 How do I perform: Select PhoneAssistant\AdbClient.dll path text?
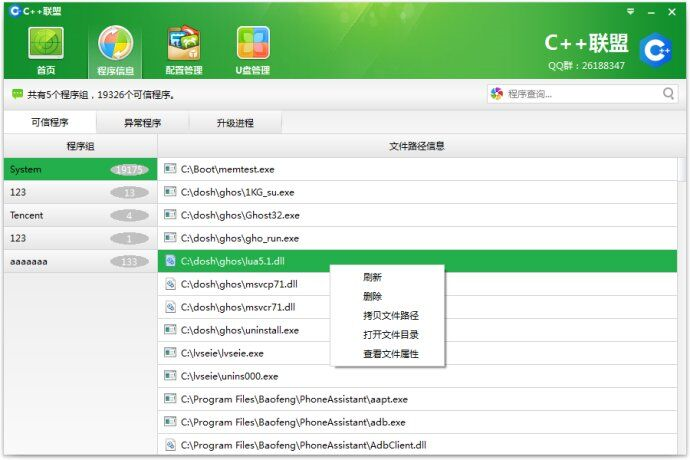click(x=304, y=445)
